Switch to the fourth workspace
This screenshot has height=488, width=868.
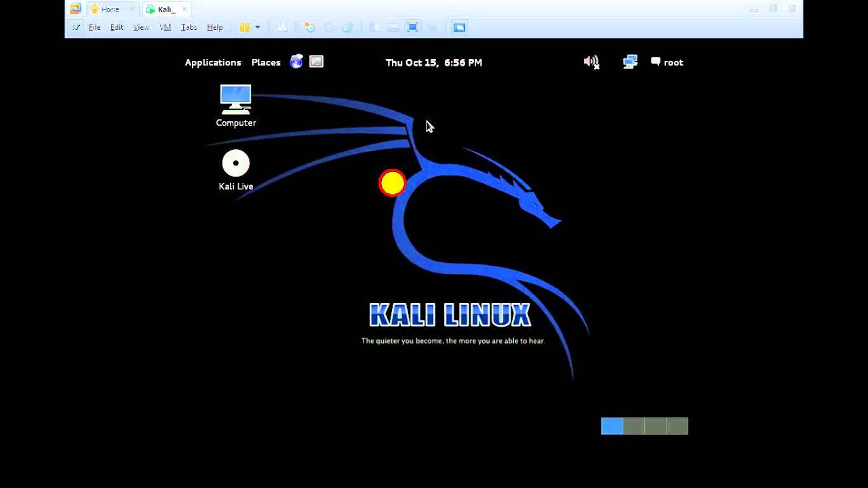tap(677, 426)
